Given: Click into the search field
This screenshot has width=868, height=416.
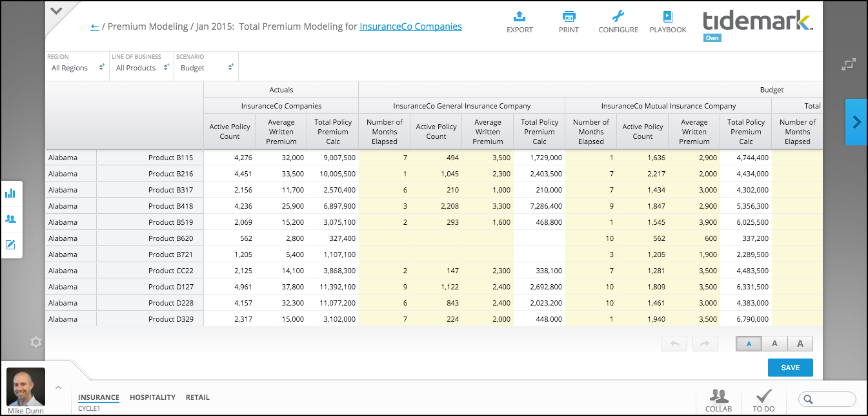Looking at the screenshot, I should pyautogui.click(x=827, y=399).
